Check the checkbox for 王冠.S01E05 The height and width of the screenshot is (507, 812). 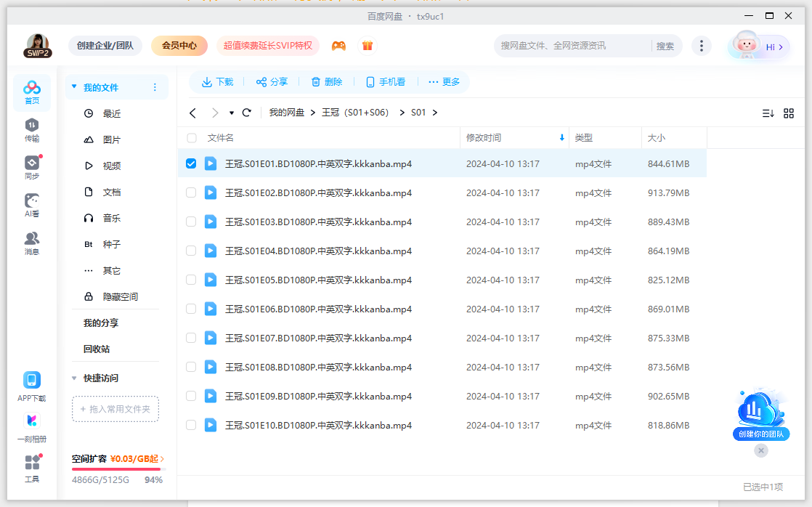(191, 280)
